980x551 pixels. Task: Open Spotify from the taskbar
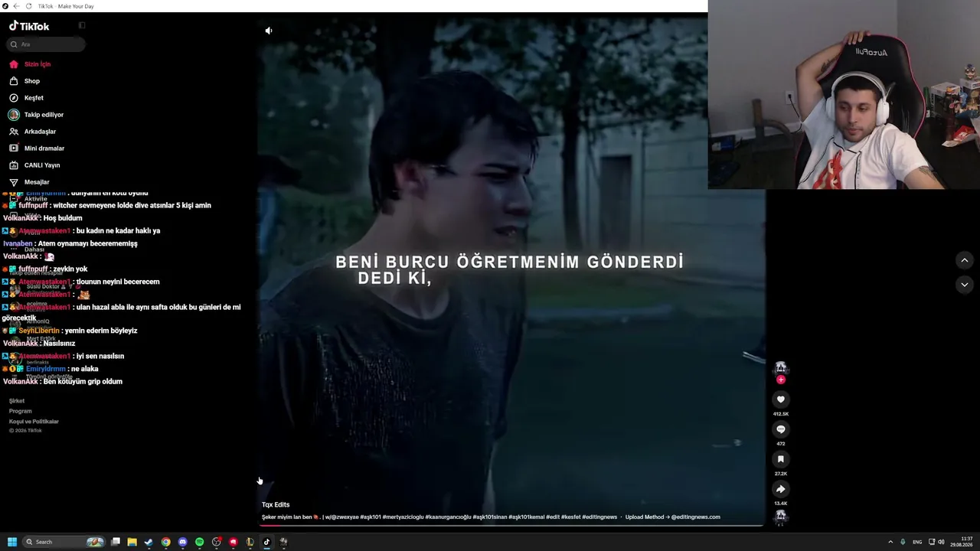pyautogui.click(x=199, y=542)
